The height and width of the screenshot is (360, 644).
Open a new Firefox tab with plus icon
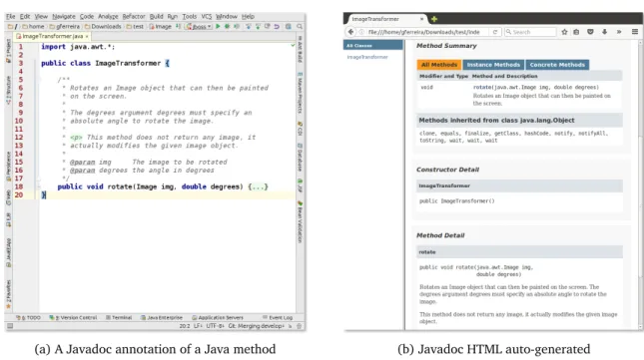(434, 19)
